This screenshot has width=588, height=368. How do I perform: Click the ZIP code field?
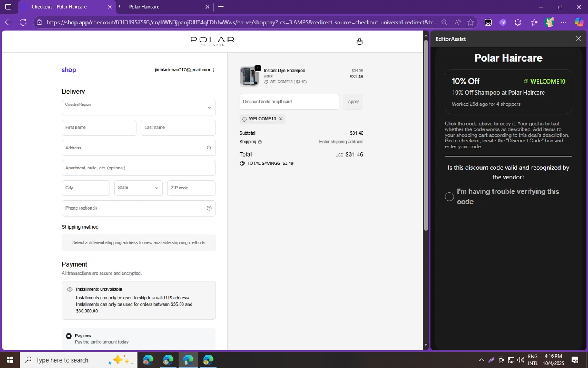191,188
